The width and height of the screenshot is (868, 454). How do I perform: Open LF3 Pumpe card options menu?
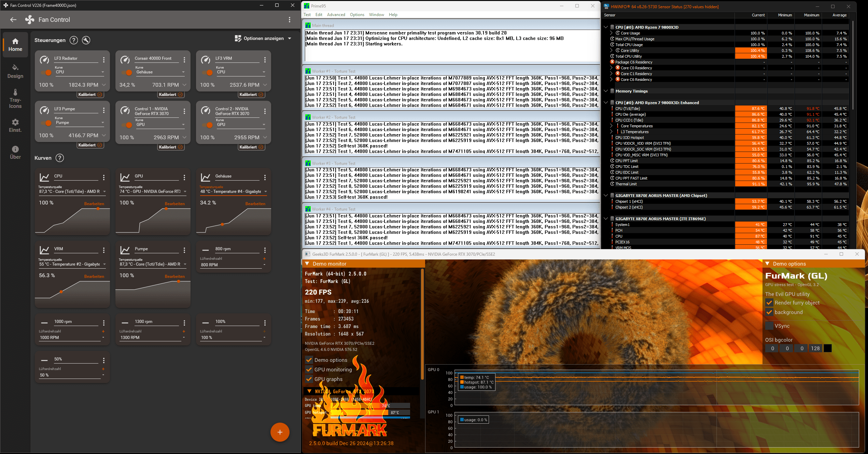pyautogui.click(x=104, y=110)
